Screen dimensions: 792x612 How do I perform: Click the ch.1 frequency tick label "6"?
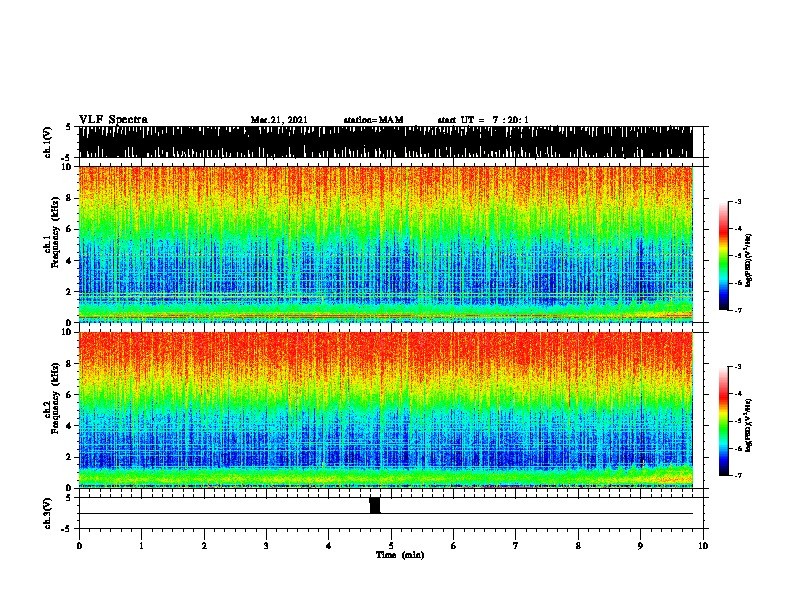tap(70, 229)
